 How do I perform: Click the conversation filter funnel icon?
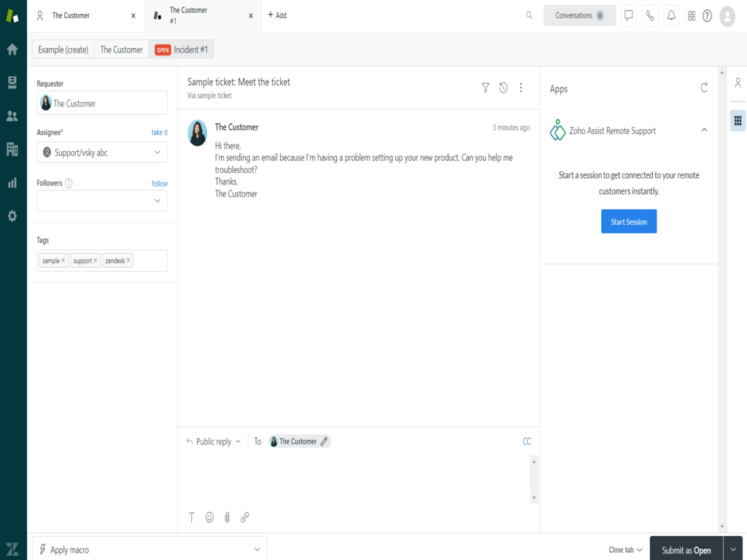point(486,87)
